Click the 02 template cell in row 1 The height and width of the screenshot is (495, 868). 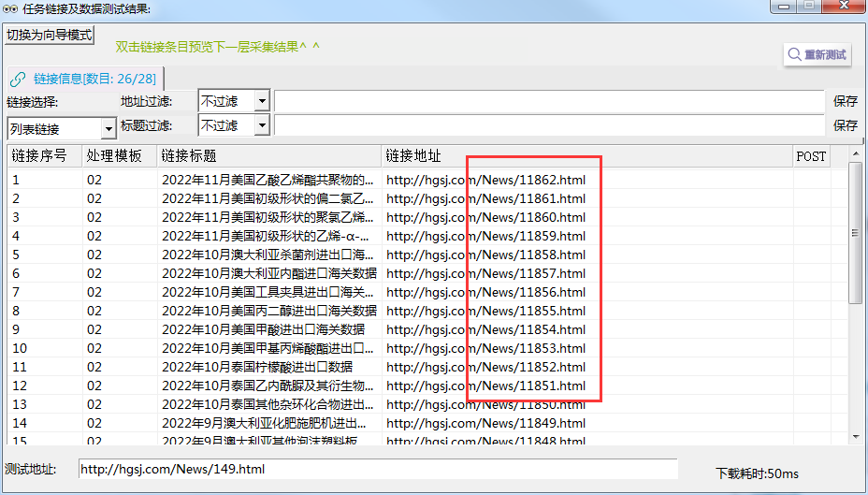click(94, 180)
